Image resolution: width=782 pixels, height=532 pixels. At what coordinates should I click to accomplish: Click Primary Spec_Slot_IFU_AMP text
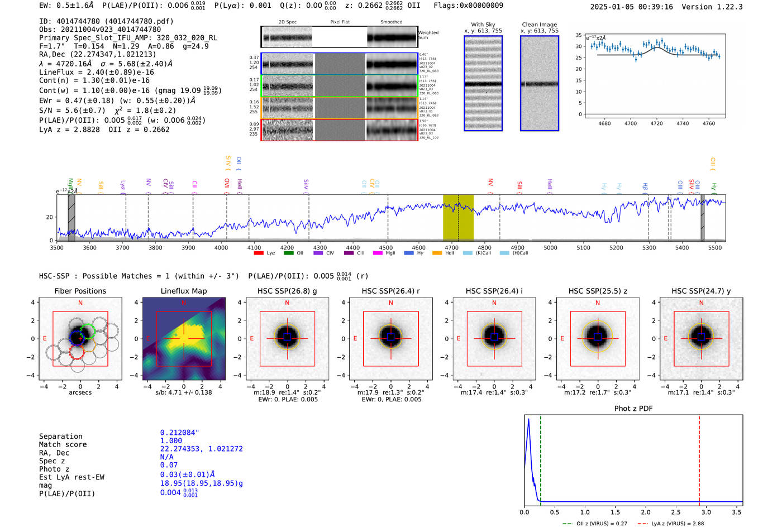(x=128, y=38)
